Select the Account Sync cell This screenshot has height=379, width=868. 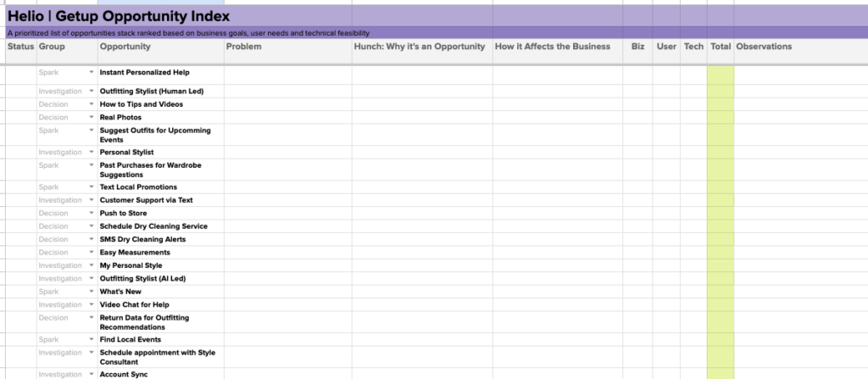pos(160,374)
